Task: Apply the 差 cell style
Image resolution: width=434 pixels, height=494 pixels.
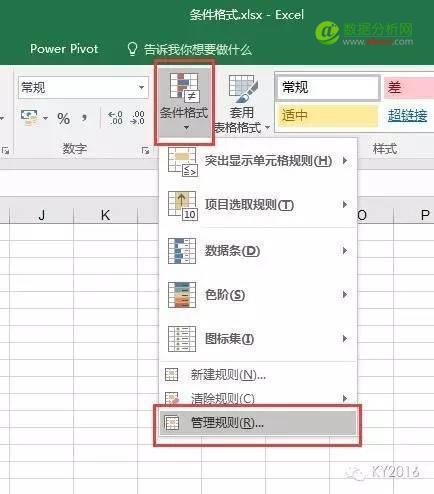Action: [409, 88]
